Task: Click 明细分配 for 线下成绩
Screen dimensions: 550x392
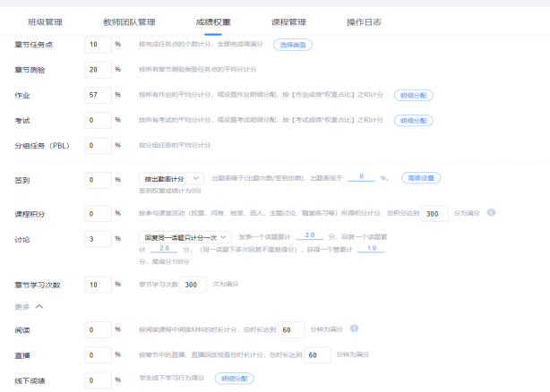Action: coord(234,379)
